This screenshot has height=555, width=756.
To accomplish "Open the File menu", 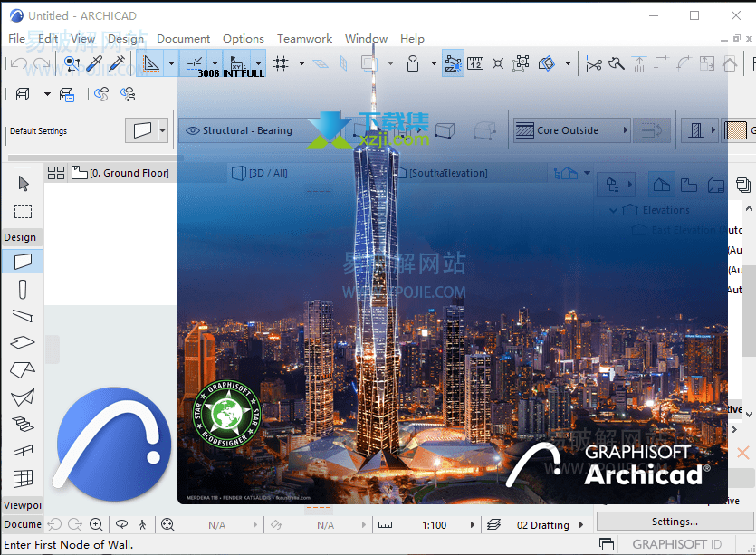I will coord(17,39).
